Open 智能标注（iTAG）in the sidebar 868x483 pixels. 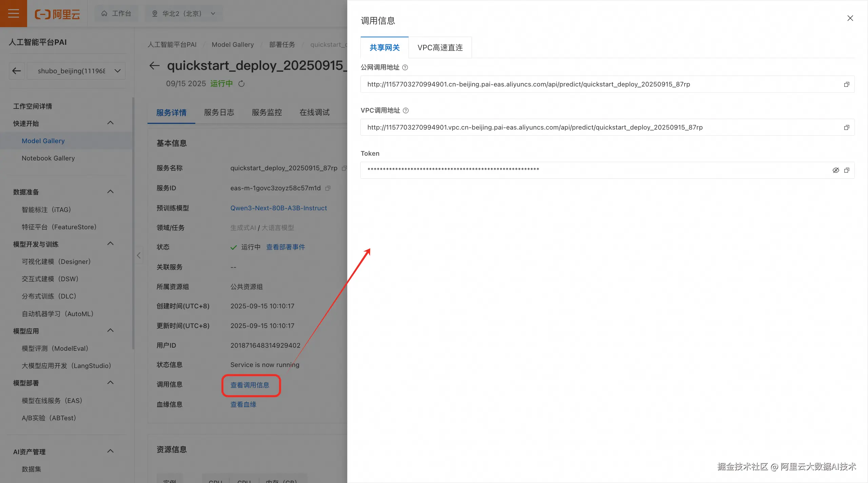46,210
